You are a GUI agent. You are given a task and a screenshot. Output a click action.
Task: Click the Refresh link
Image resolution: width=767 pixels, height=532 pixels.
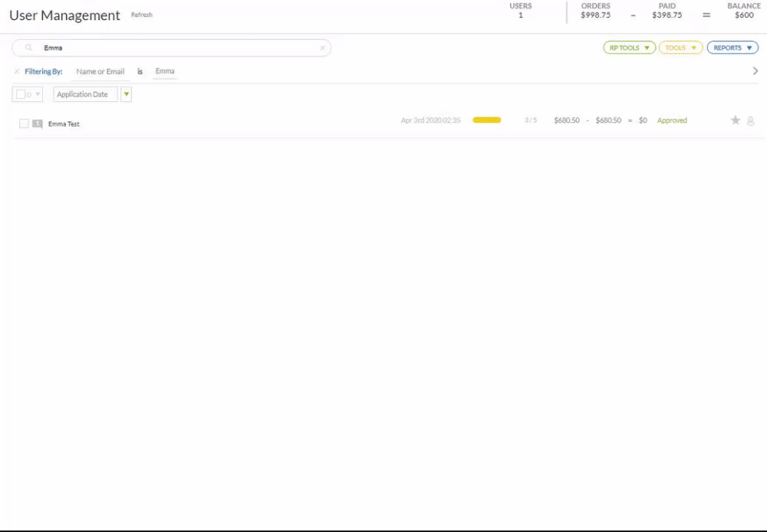pos(142,15)
